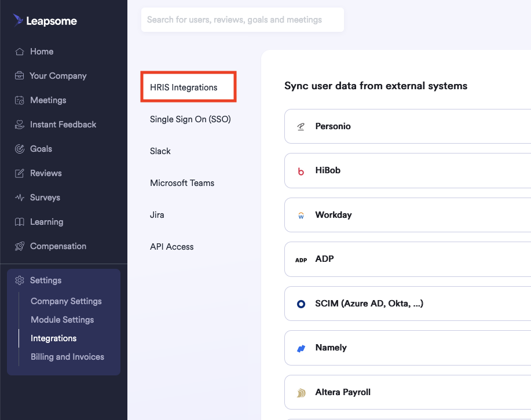Click the search bar at the top
Viewport: 531px width, 420px height.
242,20
